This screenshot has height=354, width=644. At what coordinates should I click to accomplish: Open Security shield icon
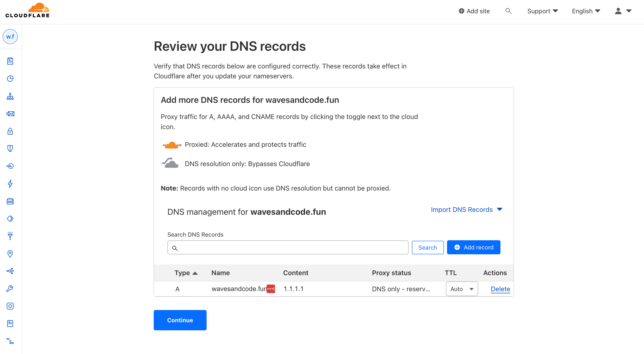click(10, 149)
